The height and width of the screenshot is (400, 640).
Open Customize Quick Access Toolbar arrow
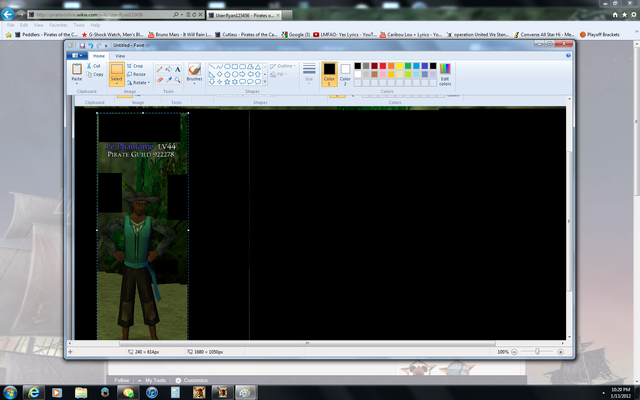pyautogui.click(x=106, y=46)
